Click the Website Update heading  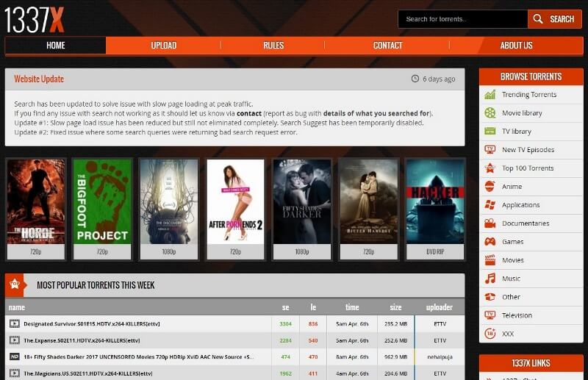click(39, 79)
